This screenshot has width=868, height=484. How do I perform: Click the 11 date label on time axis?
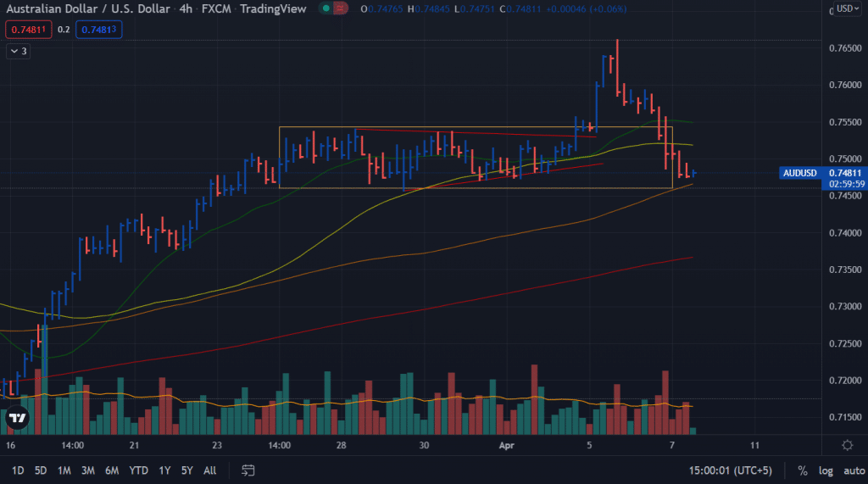pos(754,445)
